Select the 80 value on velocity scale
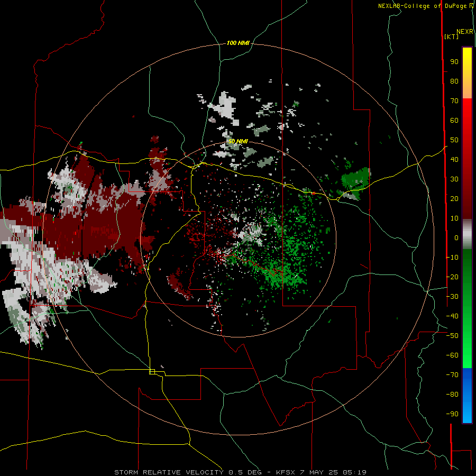The height and width of the screenshot is (476, 476). click(454, 81)
